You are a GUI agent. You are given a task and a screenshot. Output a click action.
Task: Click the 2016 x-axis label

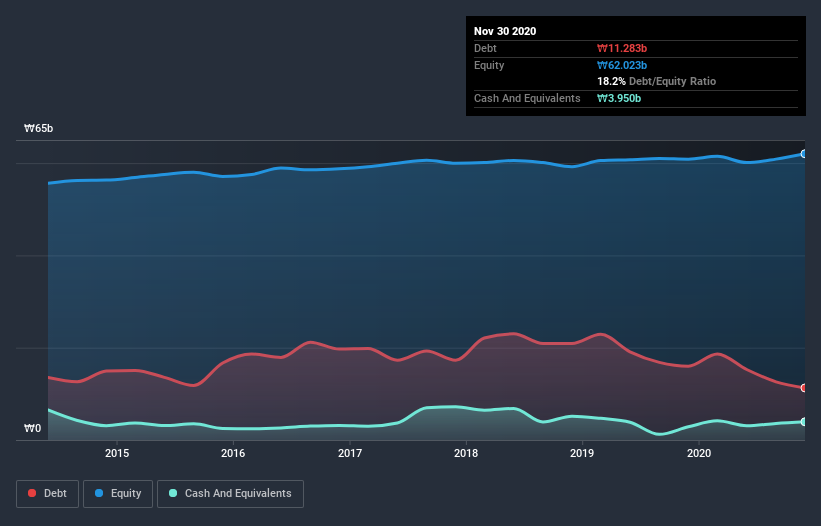[233, 453]
